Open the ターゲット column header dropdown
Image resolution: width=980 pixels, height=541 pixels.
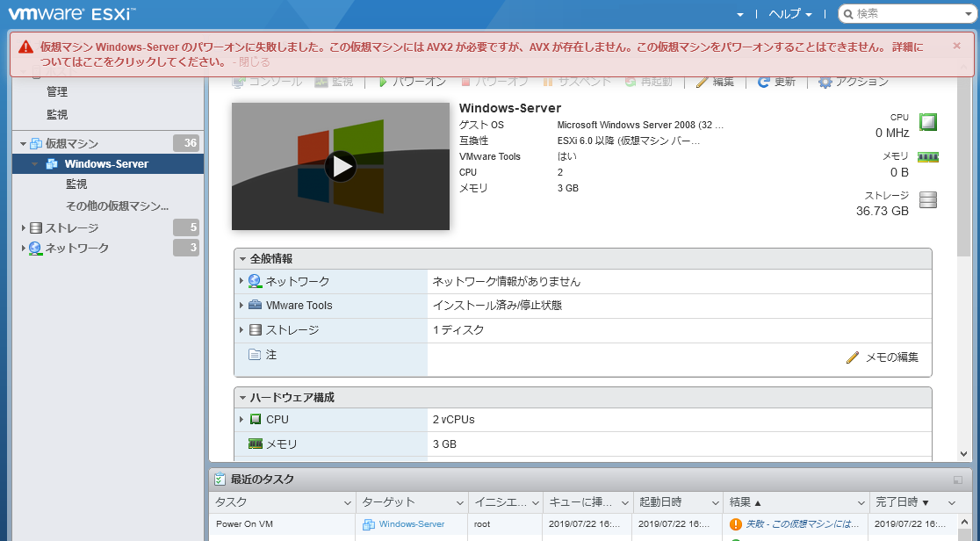coord(460,503)
